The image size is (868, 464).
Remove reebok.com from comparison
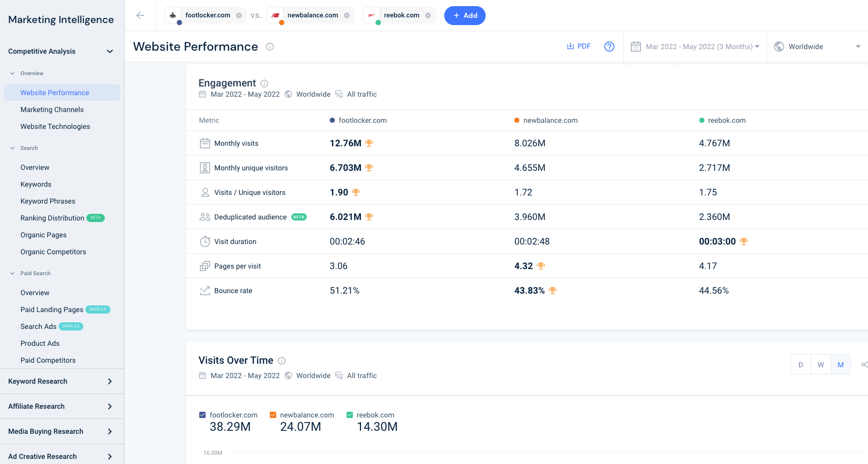[x=428, y=15]
